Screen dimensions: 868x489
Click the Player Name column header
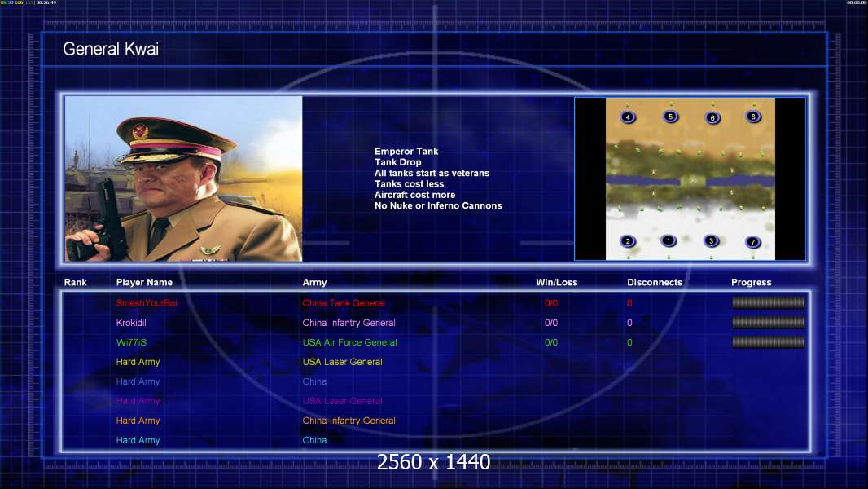click(x=144, y=283)
